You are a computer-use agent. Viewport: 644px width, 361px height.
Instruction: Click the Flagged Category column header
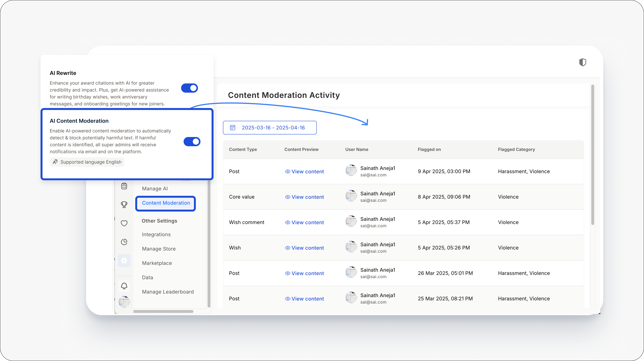click(x=516, y=149)
